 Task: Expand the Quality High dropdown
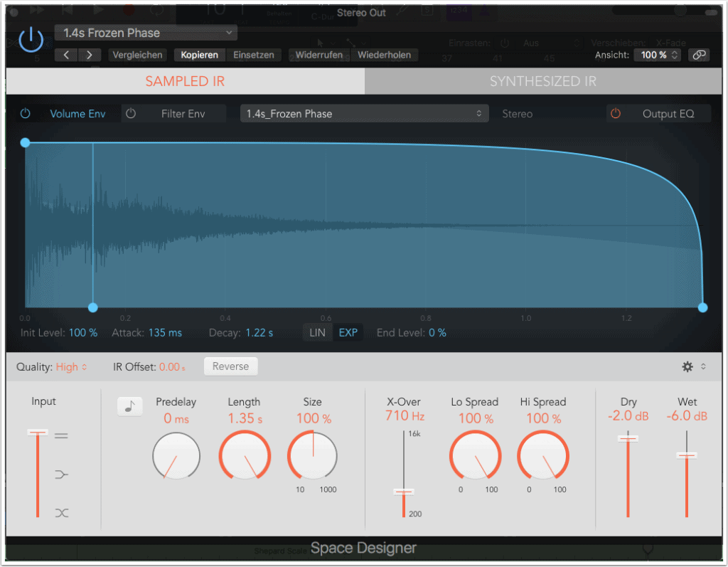[71, 366]
